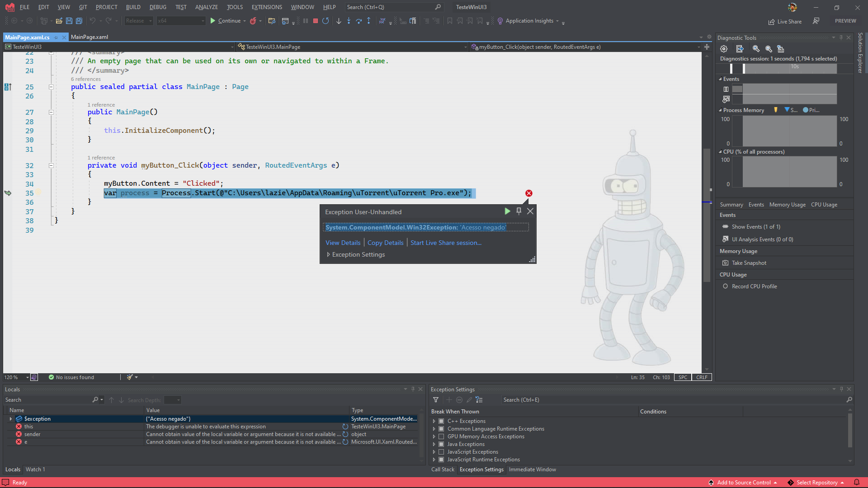Toggle GPU Memory Access Exceptions checkbox
This screenshot has width=868, height=488.
(x=441, y=436)
